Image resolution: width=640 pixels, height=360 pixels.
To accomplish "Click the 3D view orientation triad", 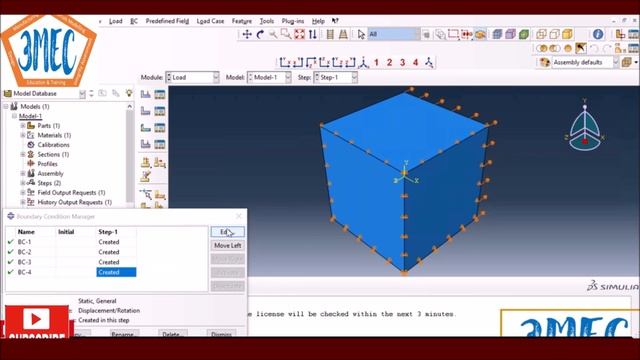I will (x=584, y=126).
